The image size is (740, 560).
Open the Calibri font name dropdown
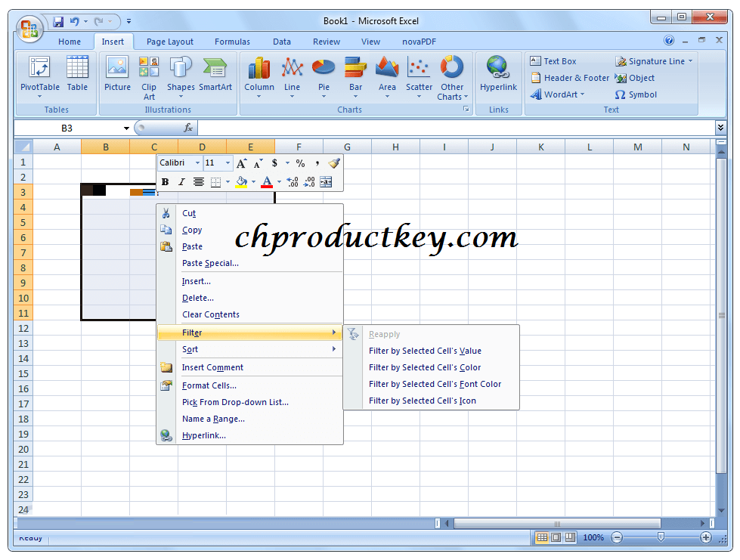197,163
